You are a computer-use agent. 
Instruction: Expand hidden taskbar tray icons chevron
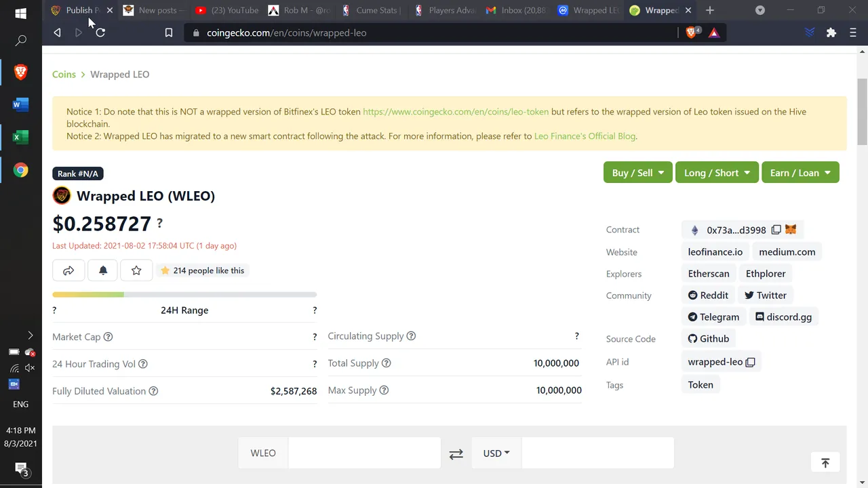pyautogui.click(x=30, y=335)
